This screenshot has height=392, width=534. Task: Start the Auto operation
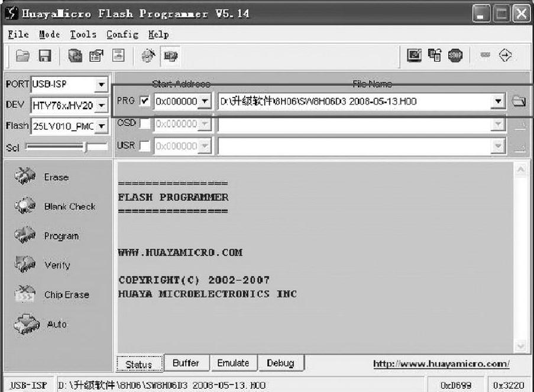(x=40, y=324)
